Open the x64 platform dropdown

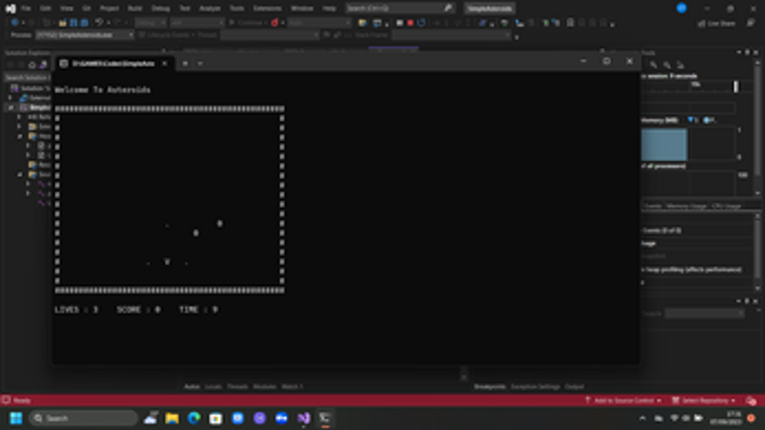click(197, 22)
